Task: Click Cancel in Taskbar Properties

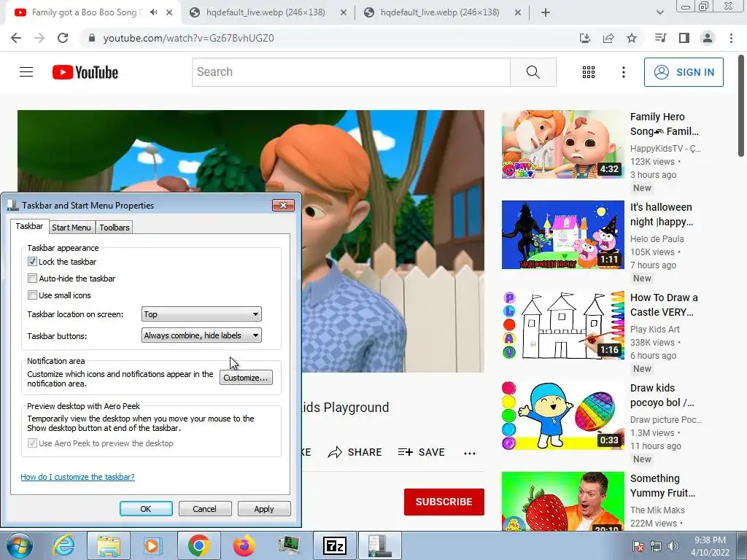Action: [205, 508]
